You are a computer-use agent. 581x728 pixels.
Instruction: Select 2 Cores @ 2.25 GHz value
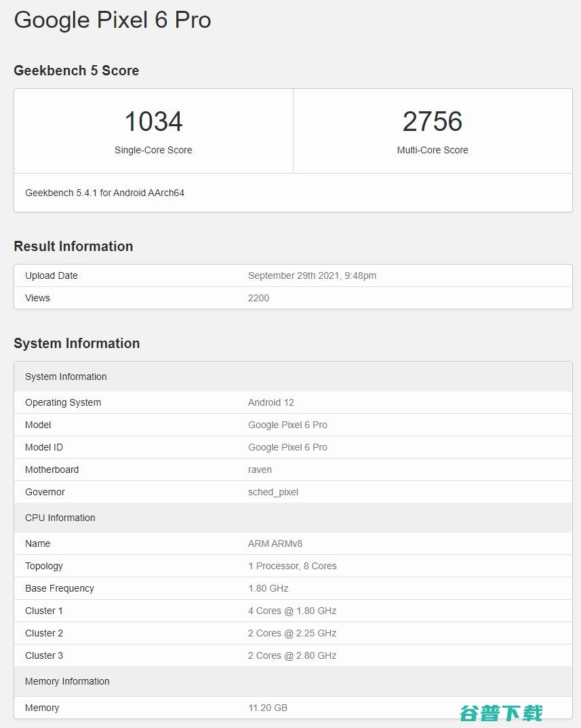[292, 633]
